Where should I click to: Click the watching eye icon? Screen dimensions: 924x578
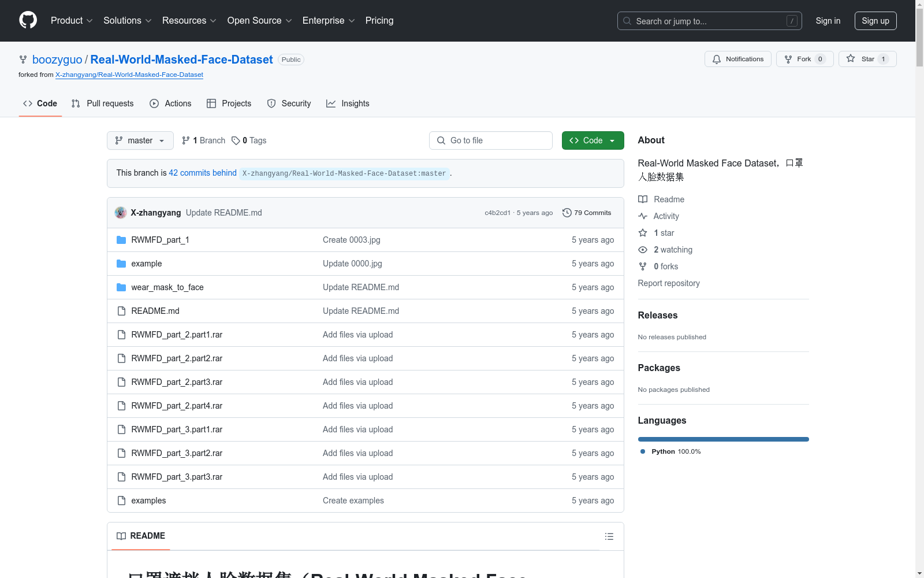[x=643, y=250]
